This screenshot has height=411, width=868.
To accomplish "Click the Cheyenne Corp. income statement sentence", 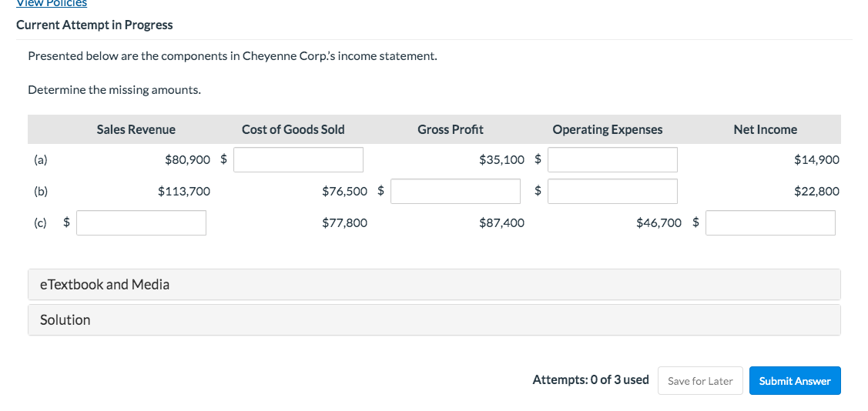I will coord(233,56).
